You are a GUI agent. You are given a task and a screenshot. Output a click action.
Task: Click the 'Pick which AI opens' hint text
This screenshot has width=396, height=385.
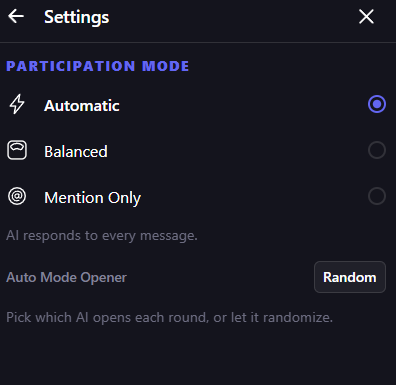tap(169, 317)
